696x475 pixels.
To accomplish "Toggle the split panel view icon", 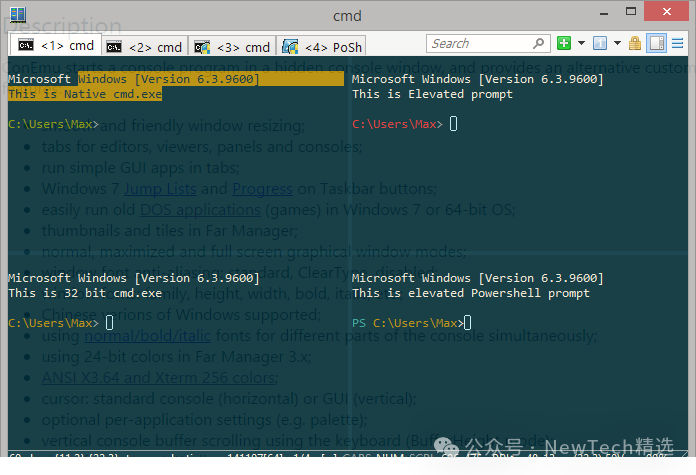I will click(x=656, y=43).
